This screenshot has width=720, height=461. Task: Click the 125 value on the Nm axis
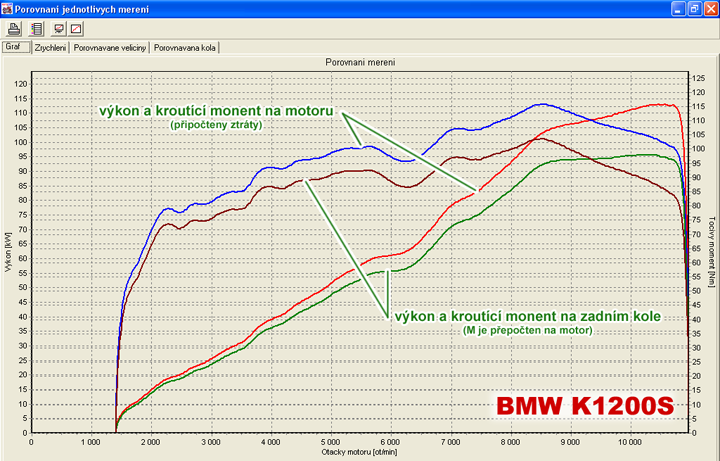click(x=698, y=79)
